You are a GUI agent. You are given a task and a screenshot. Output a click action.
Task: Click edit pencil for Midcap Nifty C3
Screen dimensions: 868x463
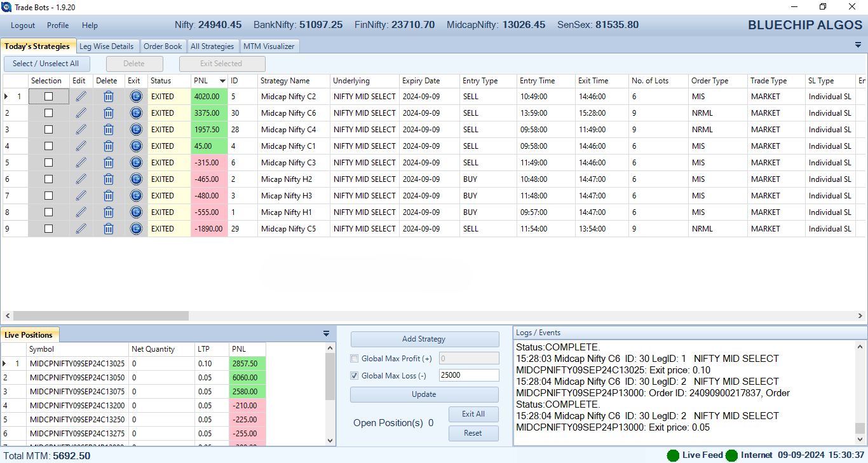click(81, 162)
